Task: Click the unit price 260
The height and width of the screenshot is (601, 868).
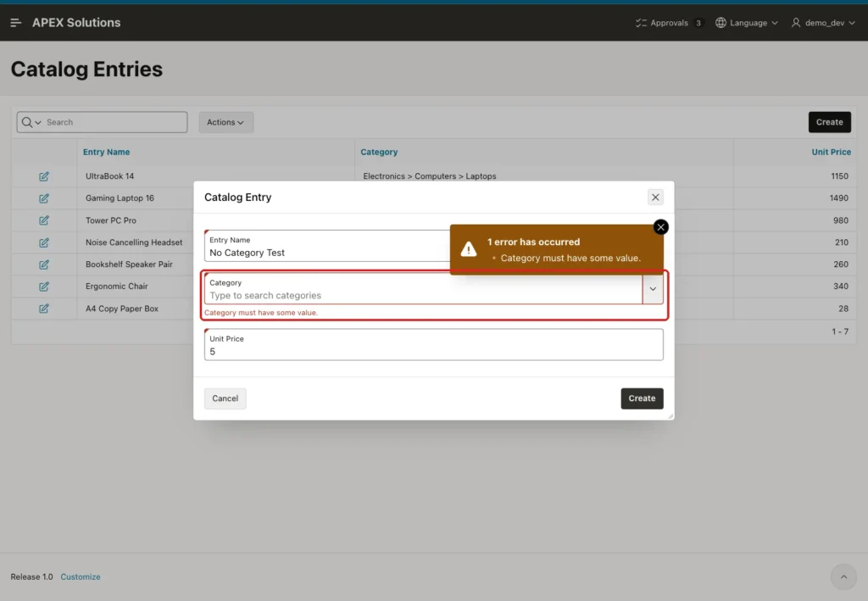Action: pos(841,264)
